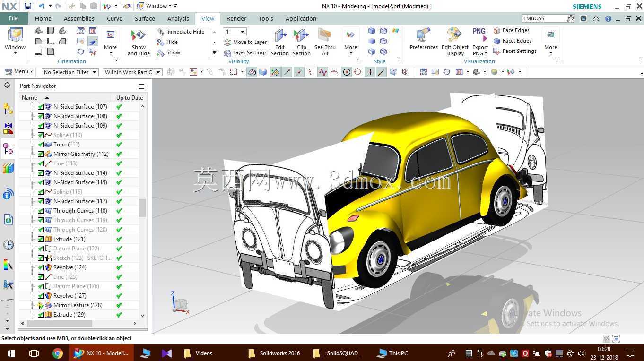Toggle Facet Edges display
This screenshot has width=644, height=361.
point(512,41)
